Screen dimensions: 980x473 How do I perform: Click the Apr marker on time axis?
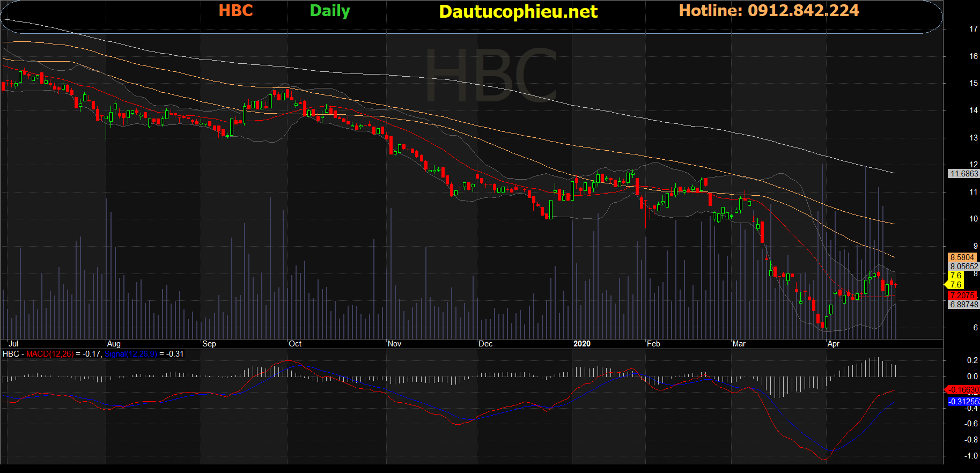833,344
